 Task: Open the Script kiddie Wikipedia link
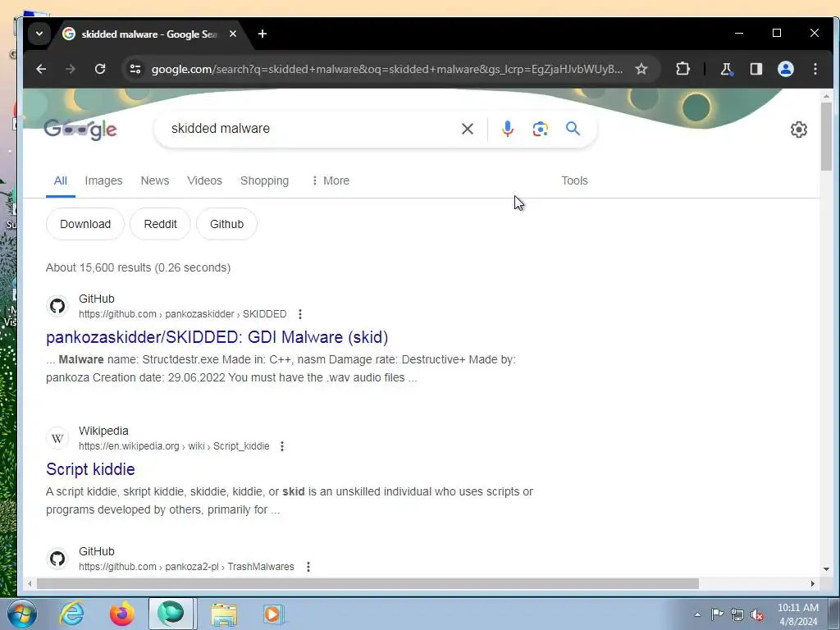pyautogui.click(x=90, y=469)
